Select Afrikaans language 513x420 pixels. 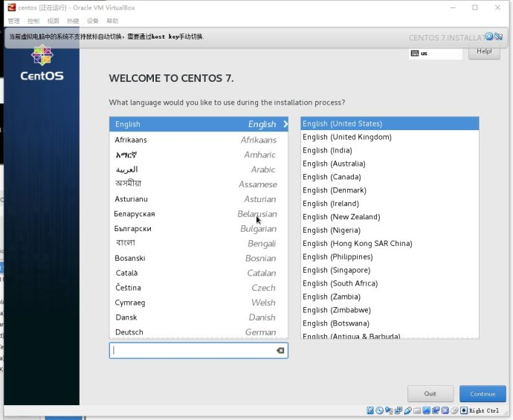tap(199, 140)
